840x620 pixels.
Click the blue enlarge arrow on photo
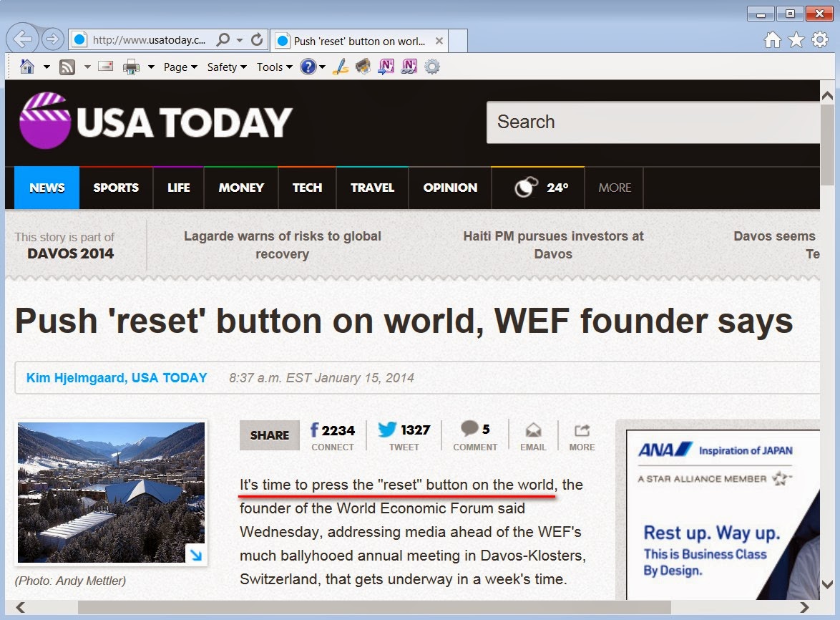195,554
